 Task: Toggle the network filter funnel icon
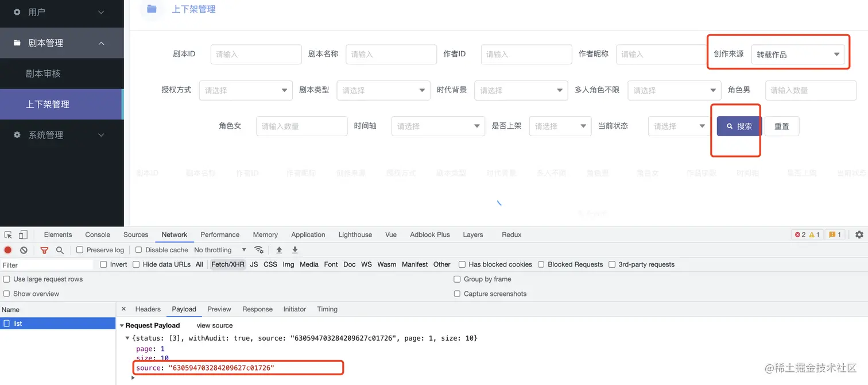click(x=44, y=250)
